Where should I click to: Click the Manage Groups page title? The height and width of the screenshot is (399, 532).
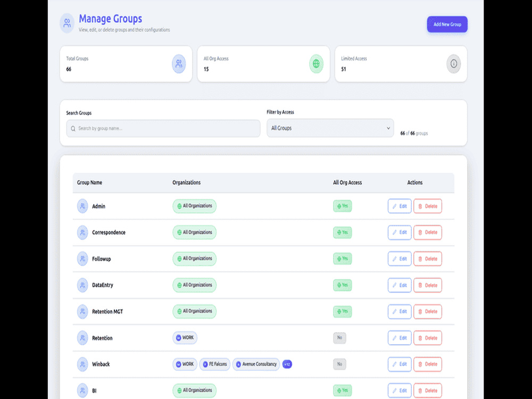click(110, 19)
